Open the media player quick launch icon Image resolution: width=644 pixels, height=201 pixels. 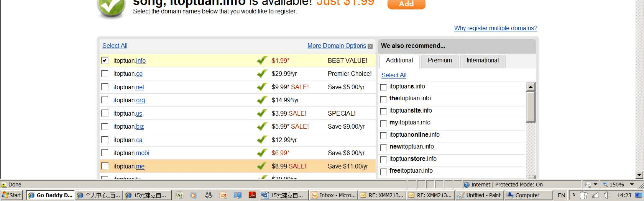(194, 195)
